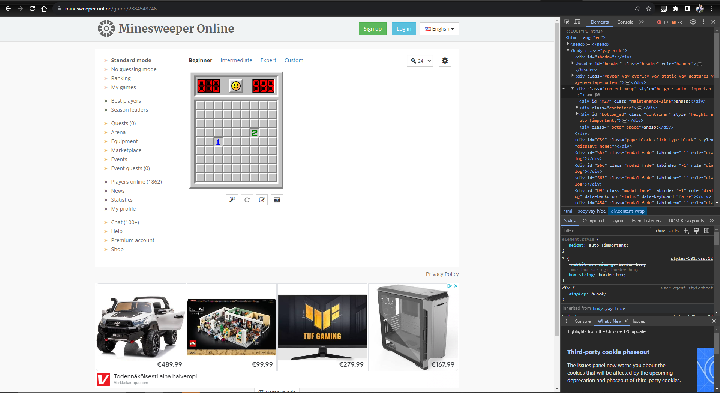Viewport: 720px width, 393px height.
Task: Click browser back arrow
Action: coord(8,8)
